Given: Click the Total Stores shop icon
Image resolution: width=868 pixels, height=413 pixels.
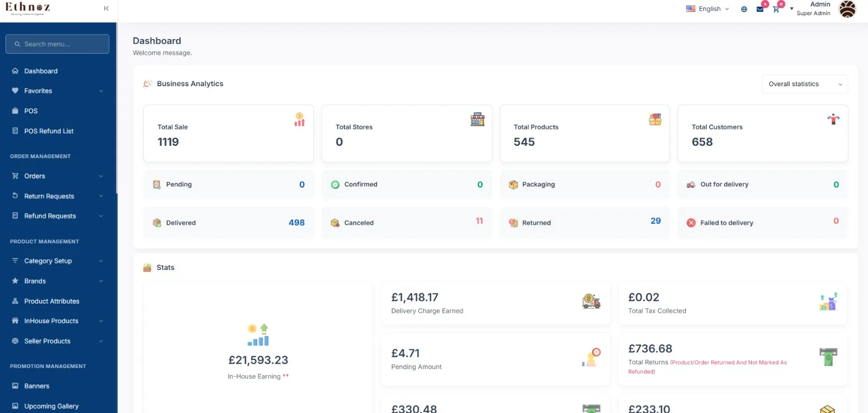Looking at the screenshot, I should (477, 119).
